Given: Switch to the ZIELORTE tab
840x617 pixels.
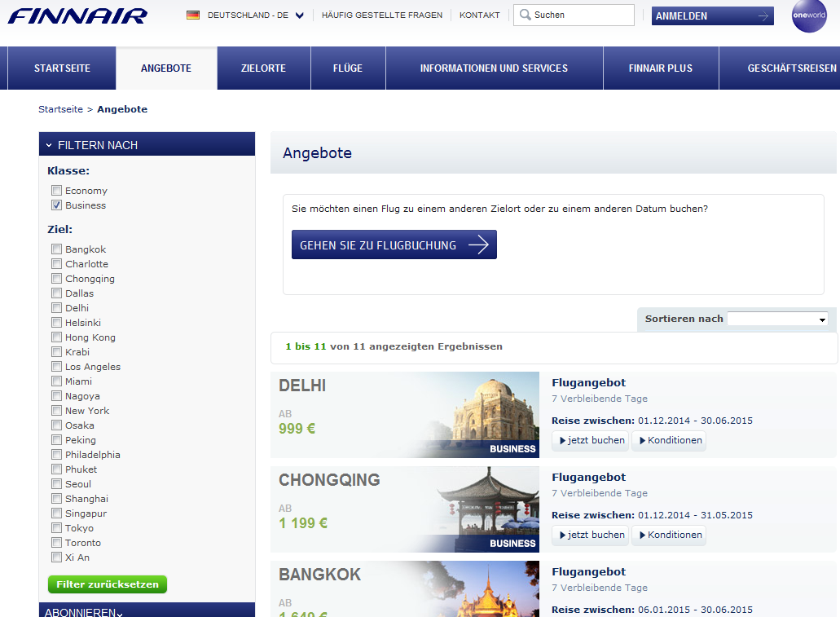Looking at the screenshot, I should [263, 68].
